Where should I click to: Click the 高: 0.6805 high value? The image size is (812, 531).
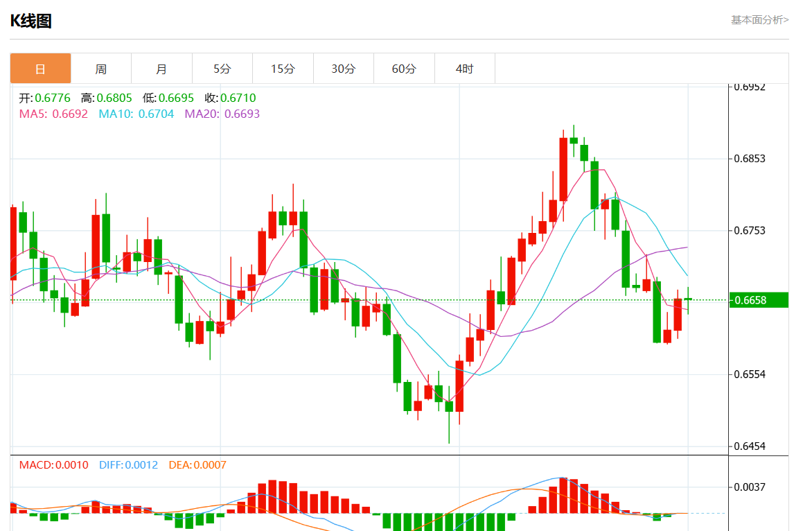pos(106,98)
